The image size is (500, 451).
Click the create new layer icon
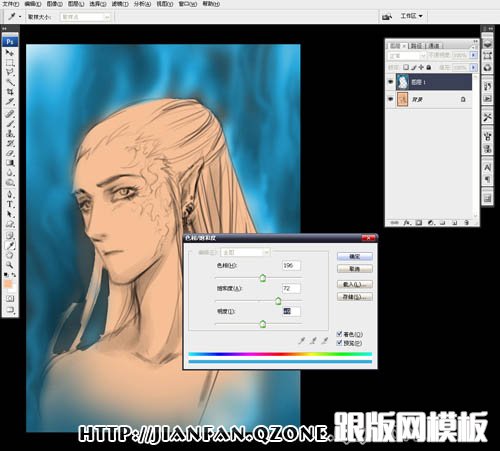pyautogui.click(x=454, y=222)
